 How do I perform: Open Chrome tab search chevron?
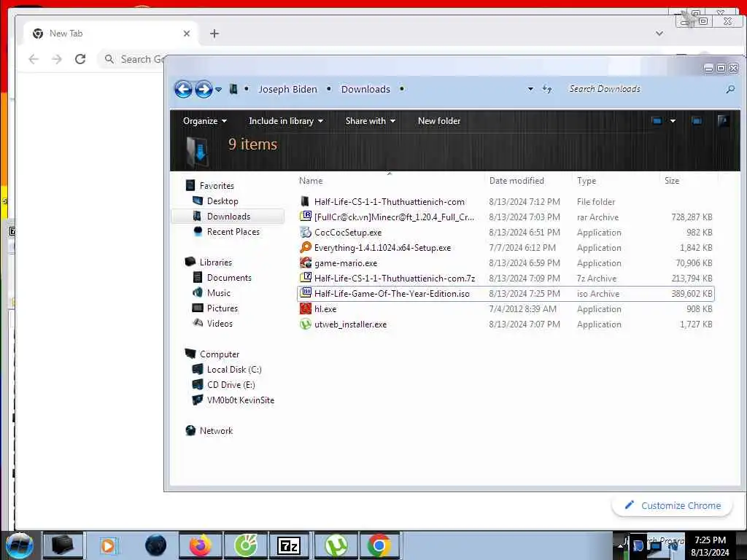tap(659, 34)
